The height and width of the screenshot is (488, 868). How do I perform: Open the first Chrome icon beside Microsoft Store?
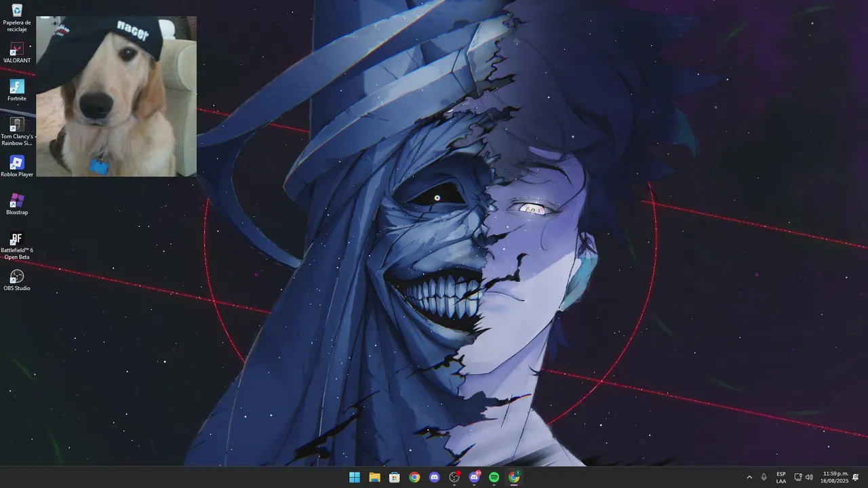414,477
